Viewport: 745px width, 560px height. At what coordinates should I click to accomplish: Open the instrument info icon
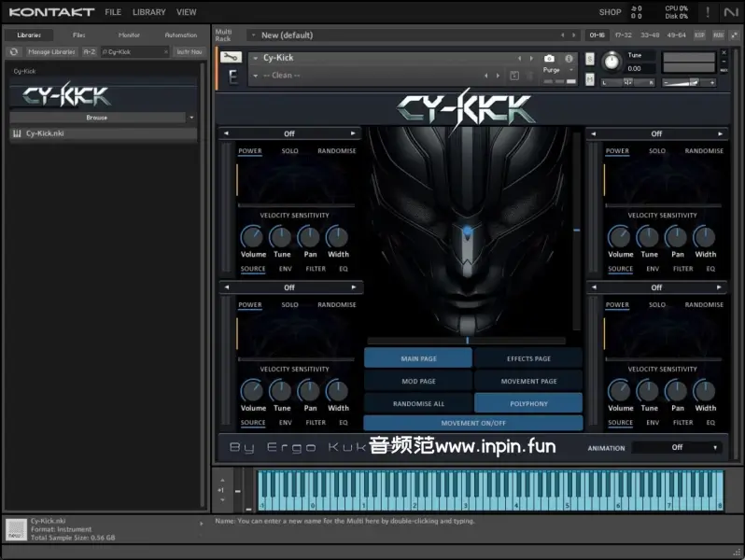pos(569,58)
